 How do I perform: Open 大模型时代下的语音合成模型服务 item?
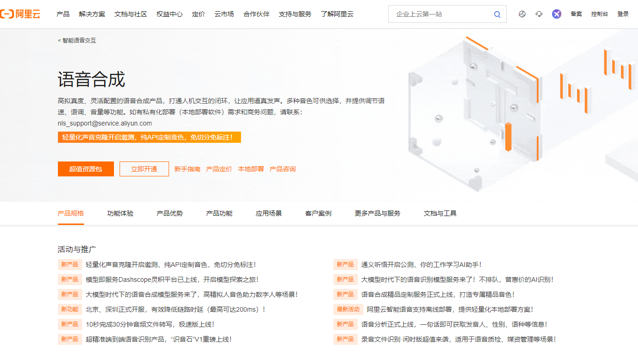click(x=192, y=294)
